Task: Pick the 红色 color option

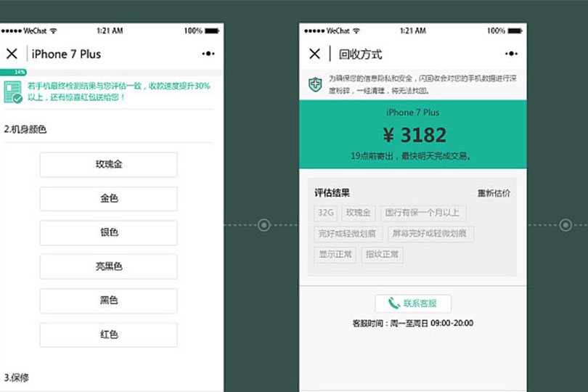Action: coord(108,335)
